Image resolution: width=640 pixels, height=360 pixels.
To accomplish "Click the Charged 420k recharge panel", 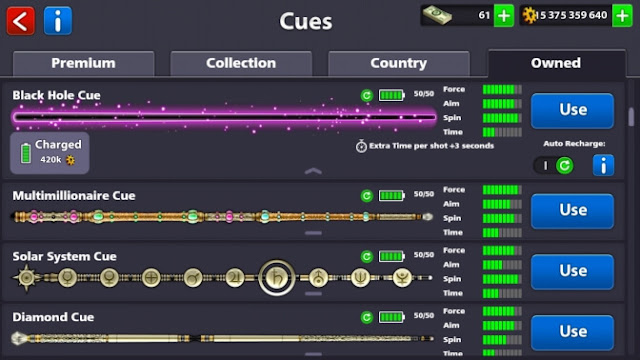I will coord(50,153).
